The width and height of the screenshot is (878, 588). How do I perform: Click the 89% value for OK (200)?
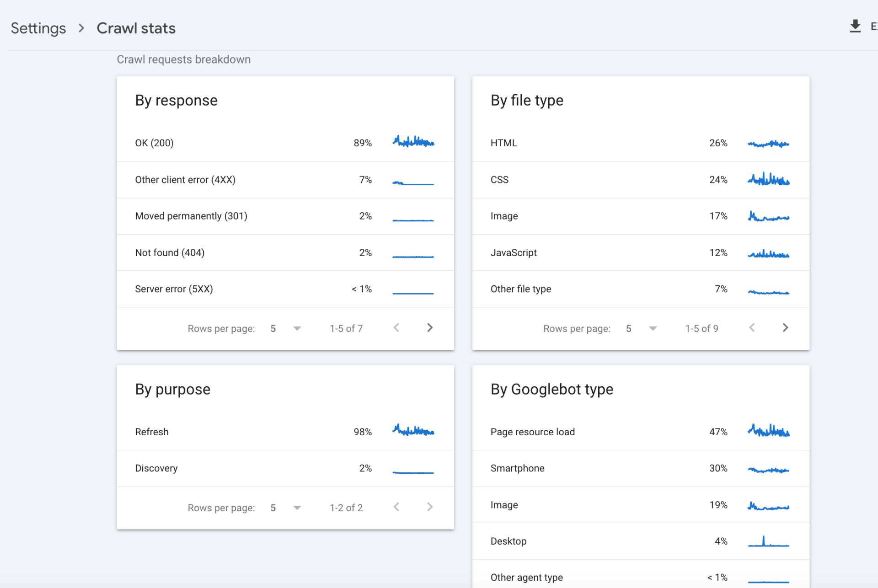click(363, 143)
